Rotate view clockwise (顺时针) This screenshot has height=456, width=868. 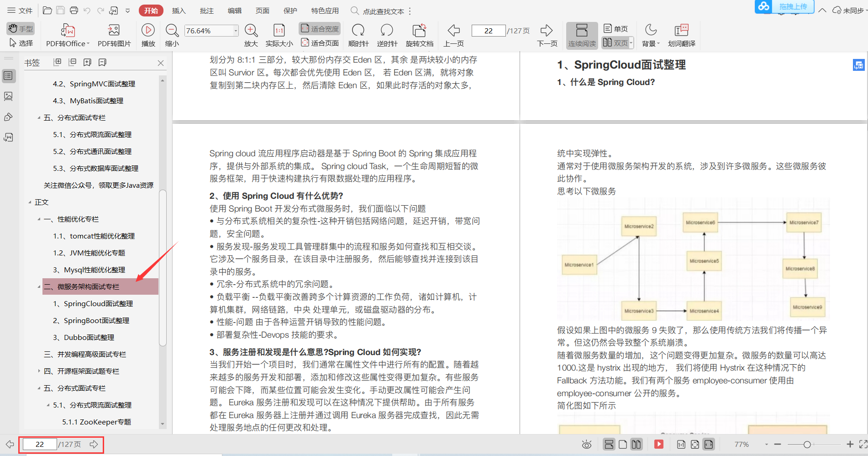tap(358, 36)
